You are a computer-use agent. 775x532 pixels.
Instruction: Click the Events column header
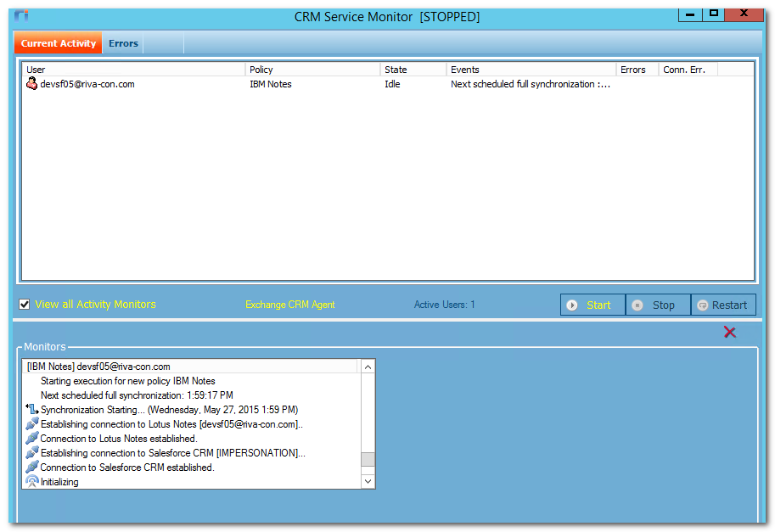[x=531, y=70]
